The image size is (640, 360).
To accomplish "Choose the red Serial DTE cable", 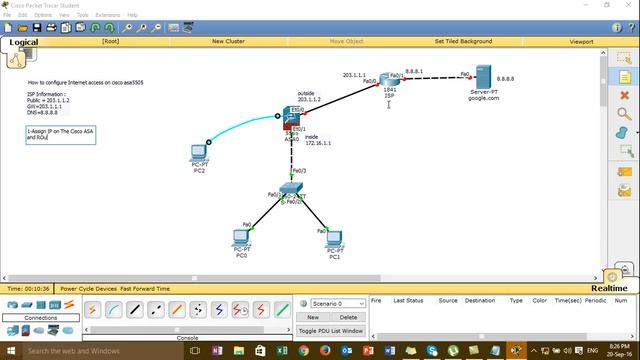I will click(261, 310).
